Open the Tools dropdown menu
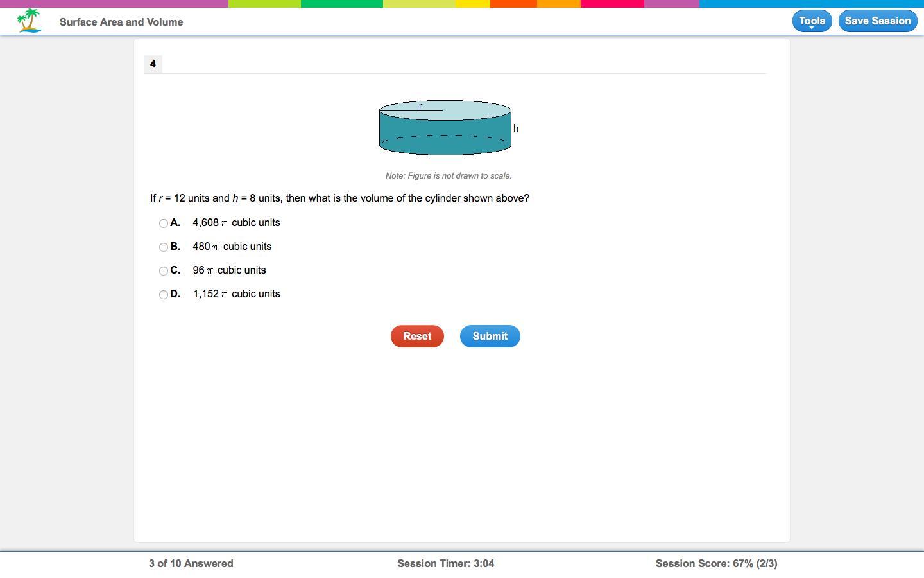The width and height of the screenshot is (924, 578). 812,21
